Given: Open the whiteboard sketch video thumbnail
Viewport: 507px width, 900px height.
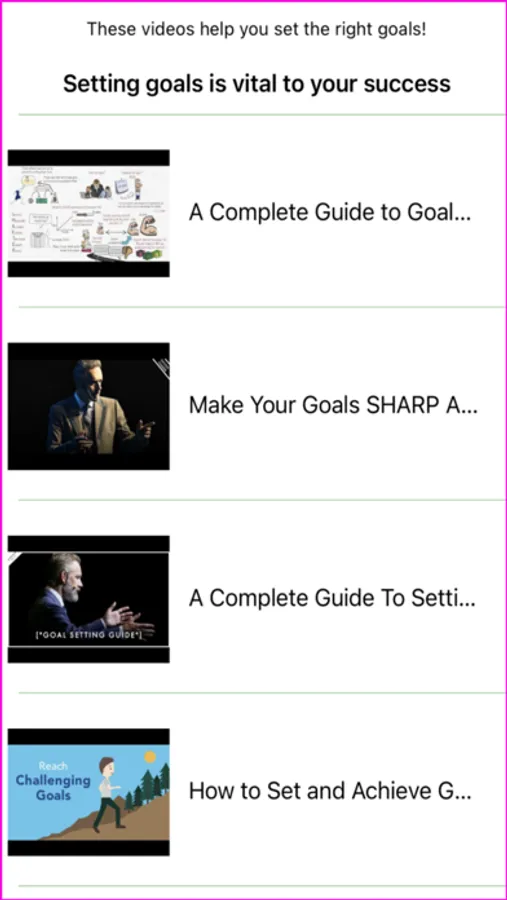Looking at the screenshot, I should [88, 214].
